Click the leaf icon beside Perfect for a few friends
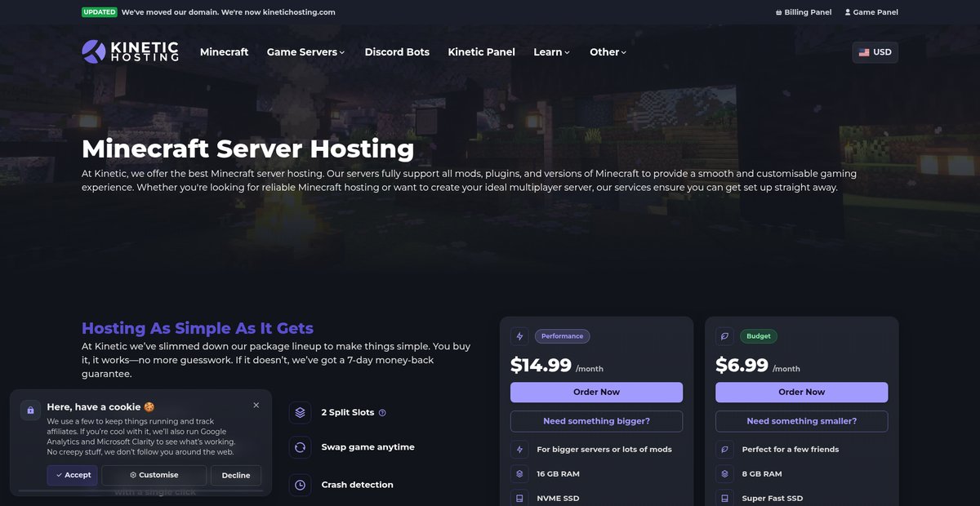The width and height of the screenshot is (980, 506). [x=724, y=450]
